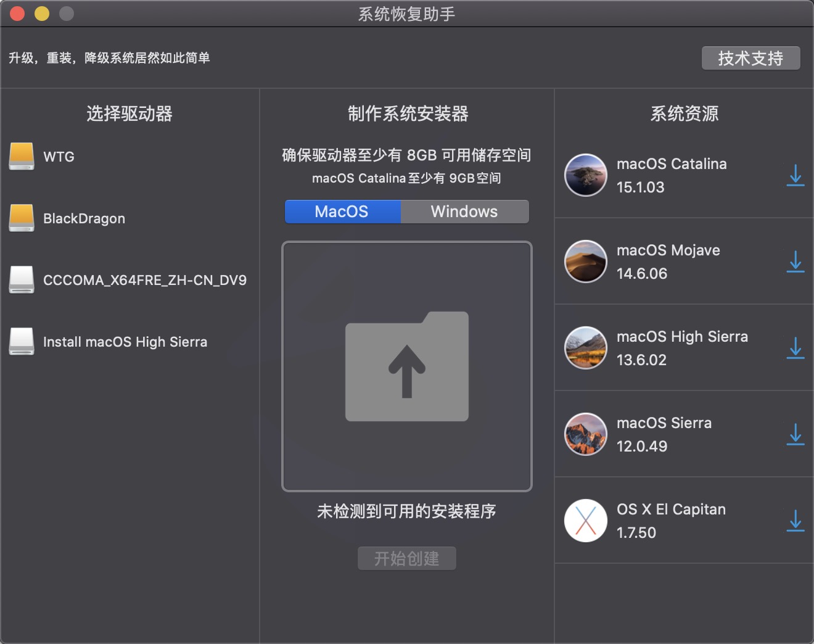
Task: Click the folder upload icon in the drop area
Action: pyautogui.click(x=407, y=366)
